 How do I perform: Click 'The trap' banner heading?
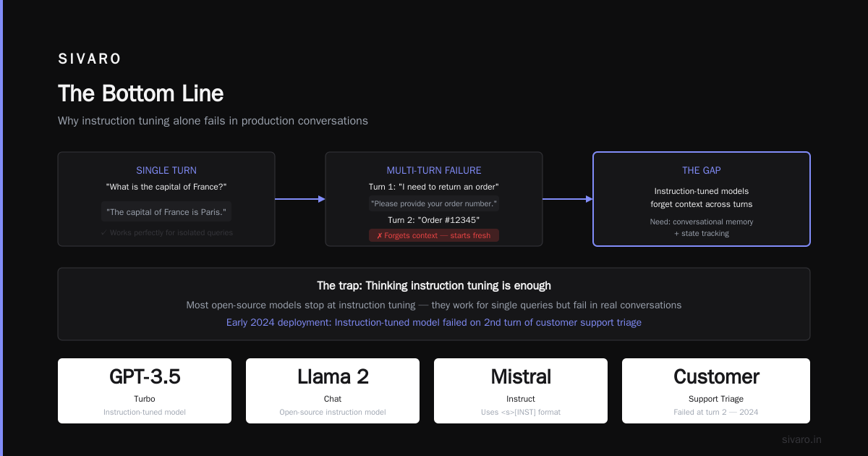click(434, 286)
